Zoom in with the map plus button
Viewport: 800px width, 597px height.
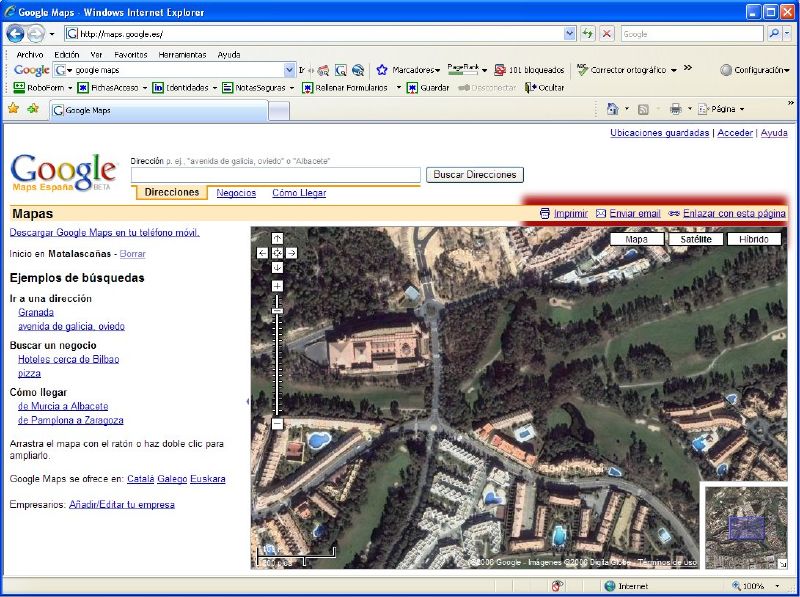(x=277, y=286)
